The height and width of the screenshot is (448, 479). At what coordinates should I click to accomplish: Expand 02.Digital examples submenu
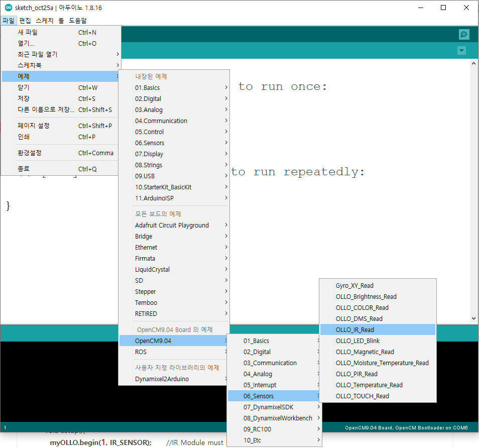click(x=174, y=99)
